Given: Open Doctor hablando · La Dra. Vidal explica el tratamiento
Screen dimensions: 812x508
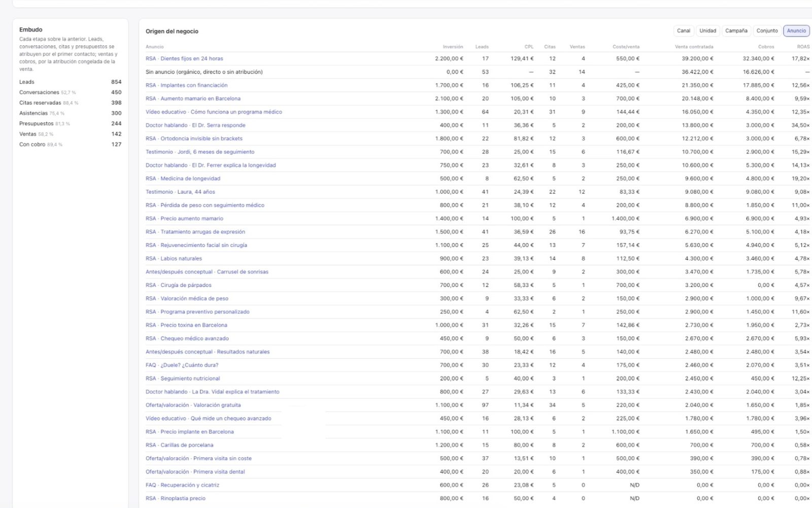Looking at the screenshot, I should [x=212, y=392].
